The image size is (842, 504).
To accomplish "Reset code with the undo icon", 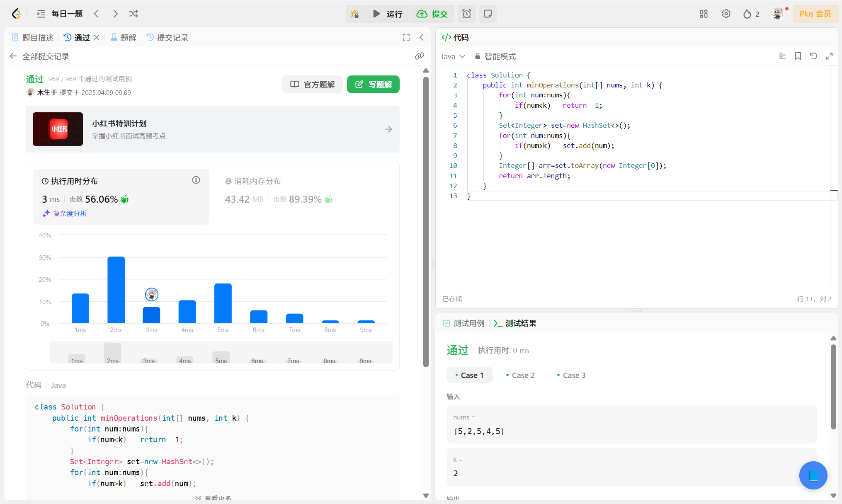I will (x=814, y=56).
